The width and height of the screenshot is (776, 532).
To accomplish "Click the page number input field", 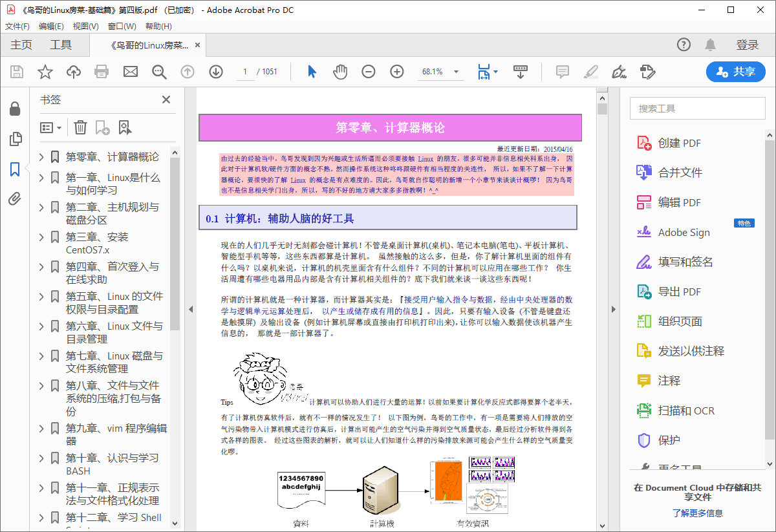I will tap(245, 72).
